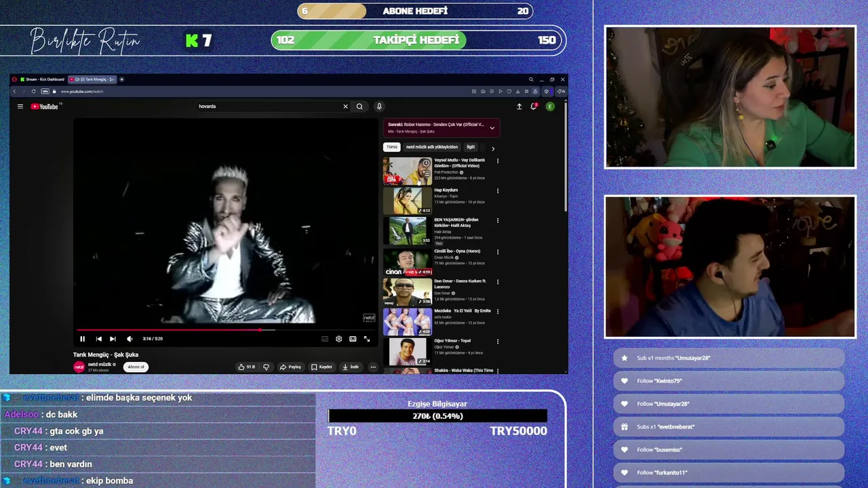This screenshot has height=488, width=868.
Task: Toggle the browser VPN badge
Action: click(x=45, y=91)
